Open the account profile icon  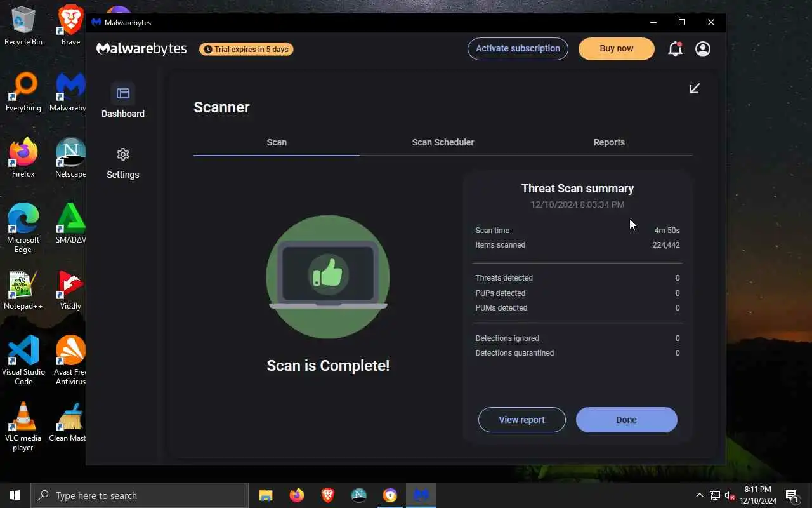[703, 49]
